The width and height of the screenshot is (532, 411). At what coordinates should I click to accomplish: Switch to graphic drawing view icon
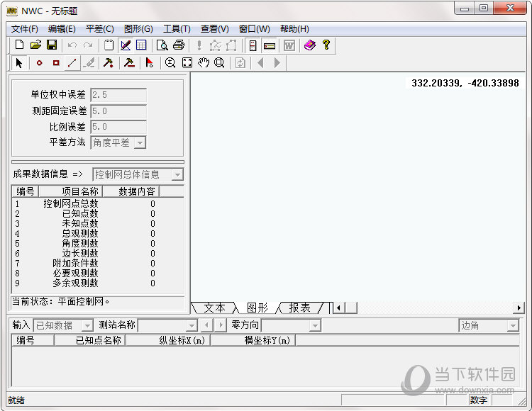click(x=126, y=45)
